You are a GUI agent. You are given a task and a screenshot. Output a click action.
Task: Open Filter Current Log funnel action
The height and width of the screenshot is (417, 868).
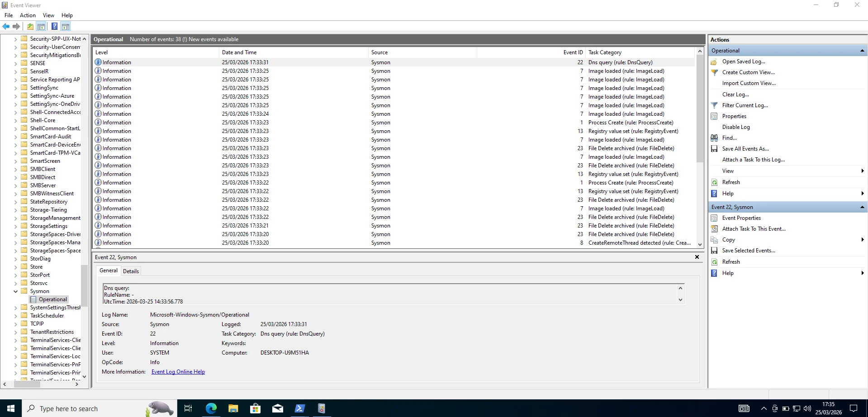(x=745, y=105)
